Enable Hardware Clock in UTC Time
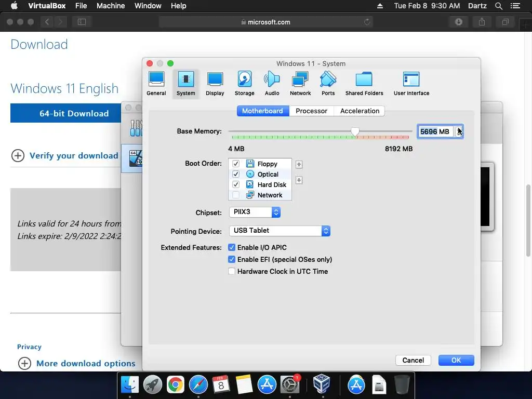Screen dimensions: 532x399 click(x=232, y=271)
